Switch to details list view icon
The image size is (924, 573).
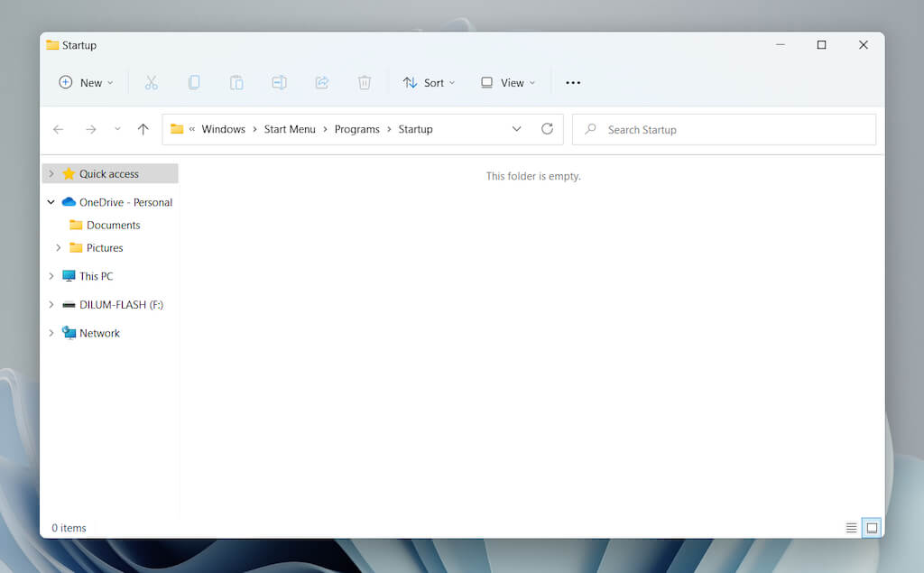tap(851, 528)
